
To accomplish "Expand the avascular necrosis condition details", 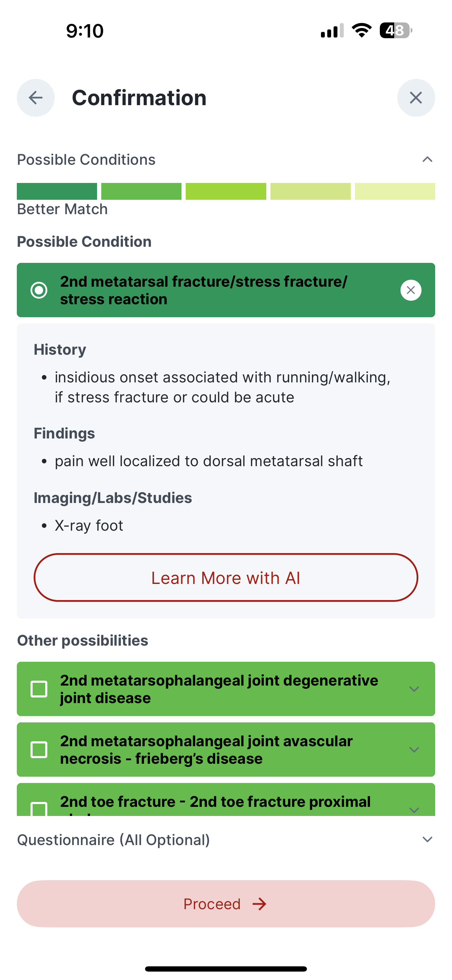I will [x=414, y=749].
